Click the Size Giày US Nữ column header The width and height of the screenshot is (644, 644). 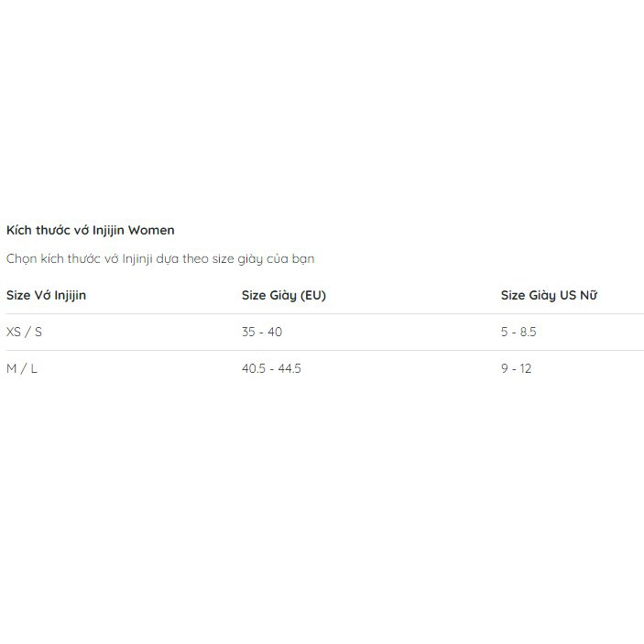549,295
